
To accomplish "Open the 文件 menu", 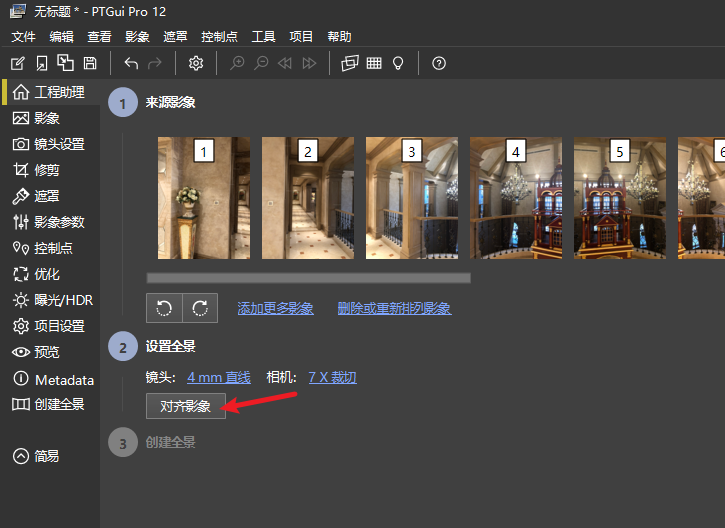I will pos(23,37).
